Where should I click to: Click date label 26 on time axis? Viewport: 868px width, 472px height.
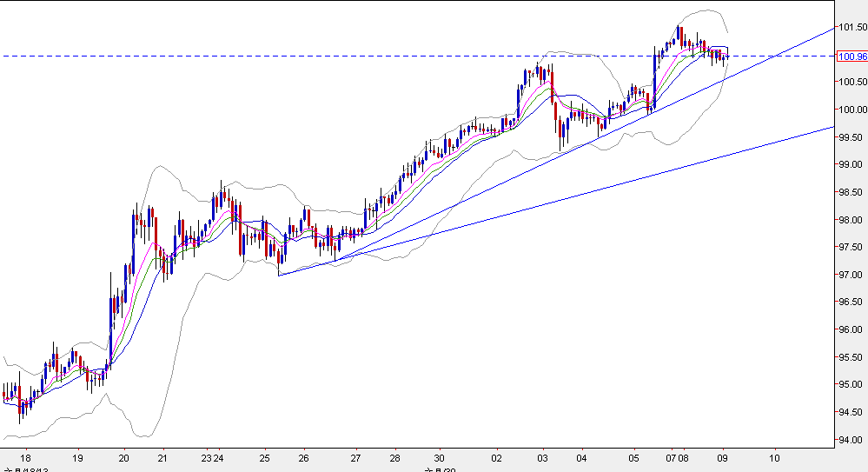(303, 458)
